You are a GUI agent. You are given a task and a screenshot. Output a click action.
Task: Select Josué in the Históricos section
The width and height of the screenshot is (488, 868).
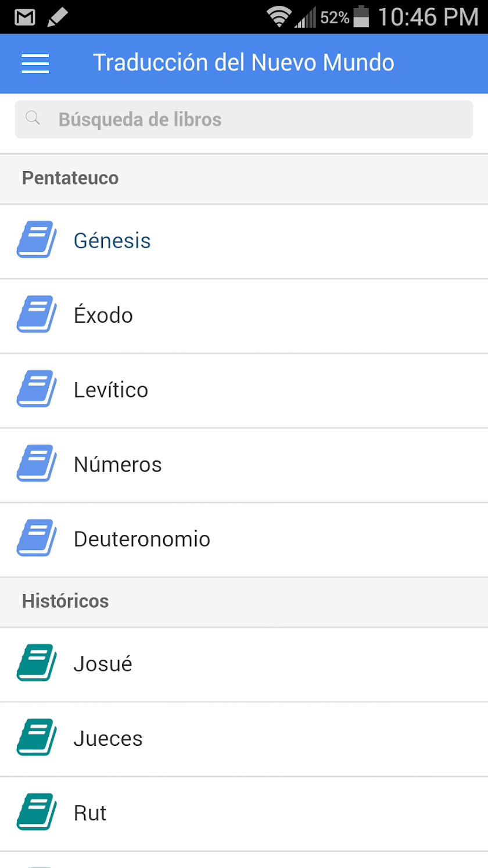103,664
